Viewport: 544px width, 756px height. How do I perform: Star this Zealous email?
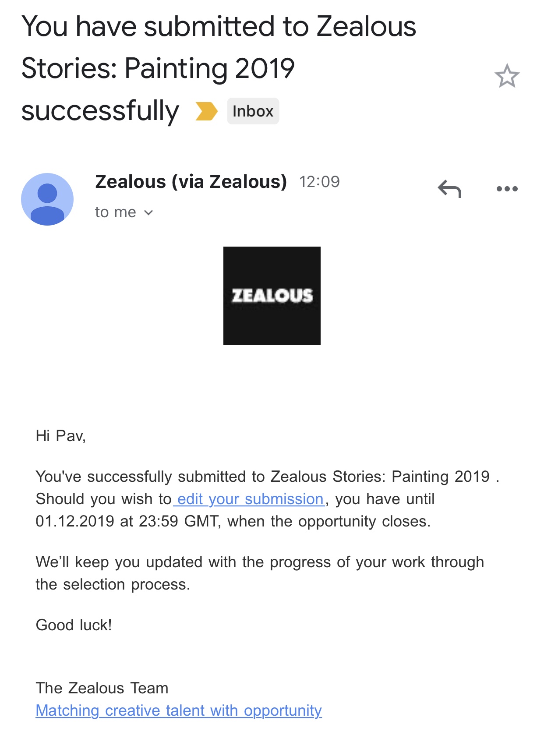tap(507, 76)
